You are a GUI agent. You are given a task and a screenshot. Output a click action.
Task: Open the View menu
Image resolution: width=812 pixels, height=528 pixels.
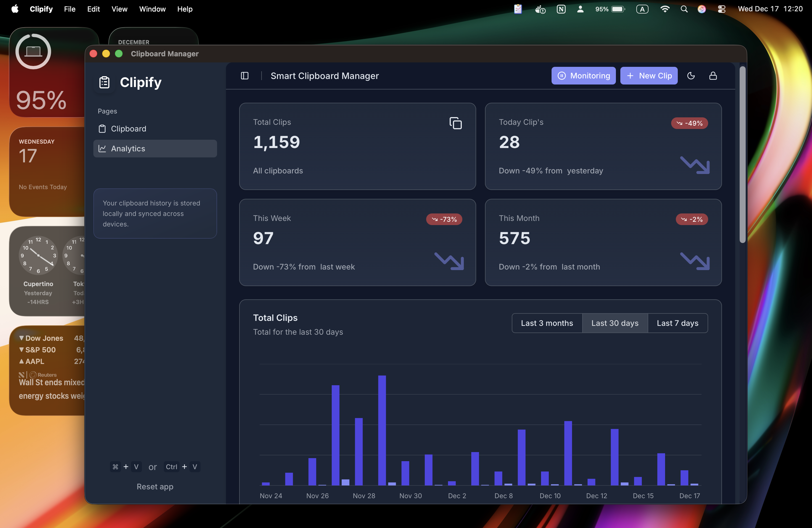119,9
